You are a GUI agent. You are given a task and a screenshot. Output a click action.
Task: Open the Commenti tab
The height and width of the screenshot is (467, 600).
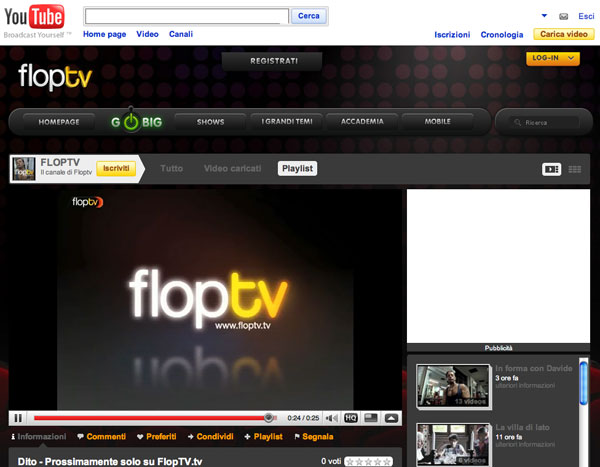[102, 437]
